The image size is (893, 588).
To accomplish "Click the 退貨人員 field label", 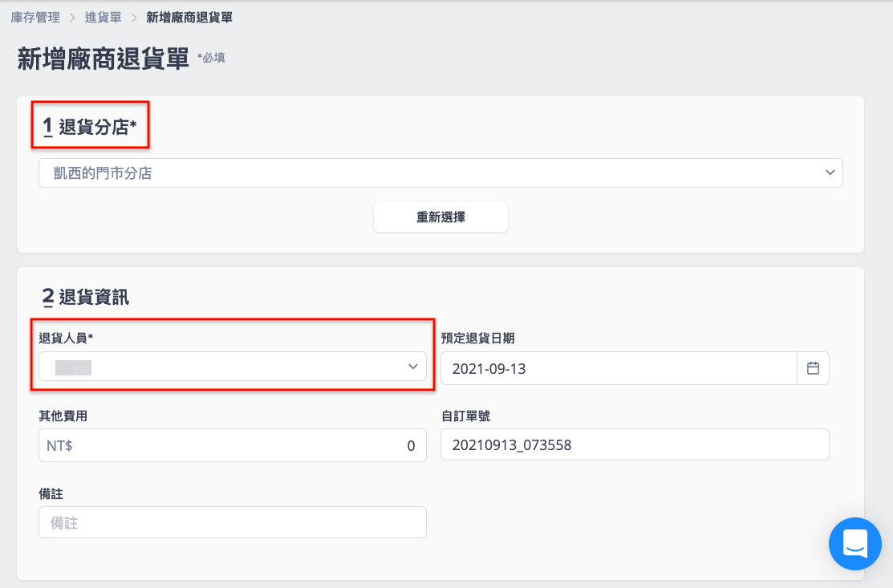I will (66, 338).
